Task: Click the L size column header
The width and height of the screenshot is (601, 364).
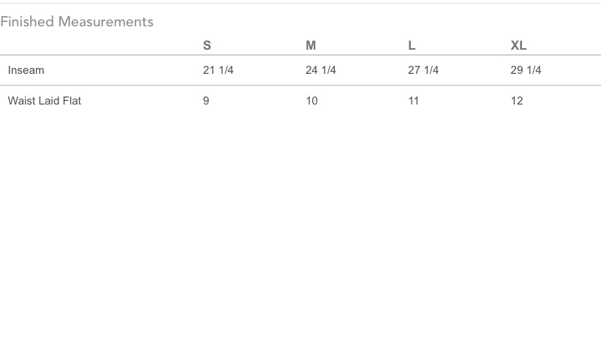Action: coord(412,45)
